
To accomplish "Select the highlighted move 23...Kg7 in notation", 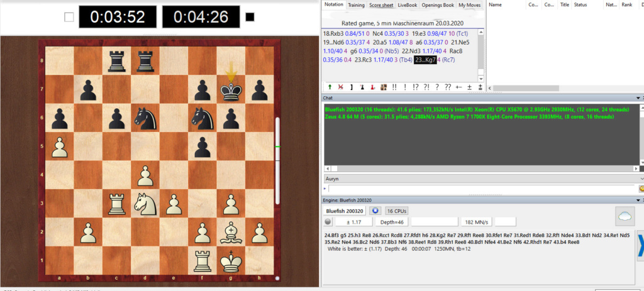I will 425,60.
